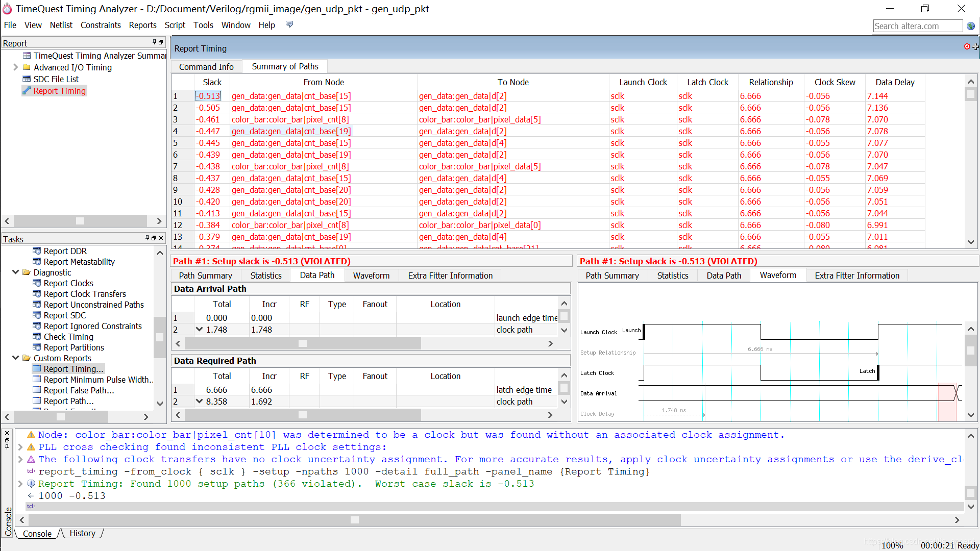Image resolution: width=980 pixels, height=551 pixels.
Task: Open the Netlist menu
Action: (x=61, y=25)
